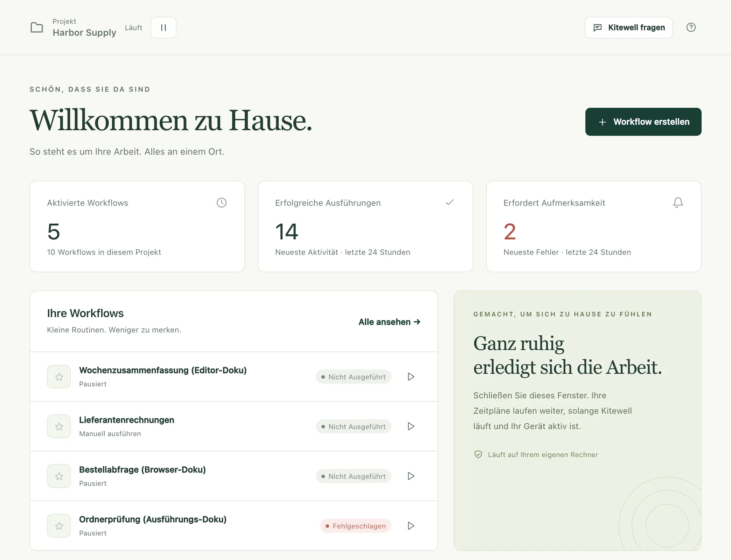The width and height of the screenshot is (731, 560).
Task: Open the Bestellabfrage (Browser-Doku) workflow title
Action: point(142,470)
